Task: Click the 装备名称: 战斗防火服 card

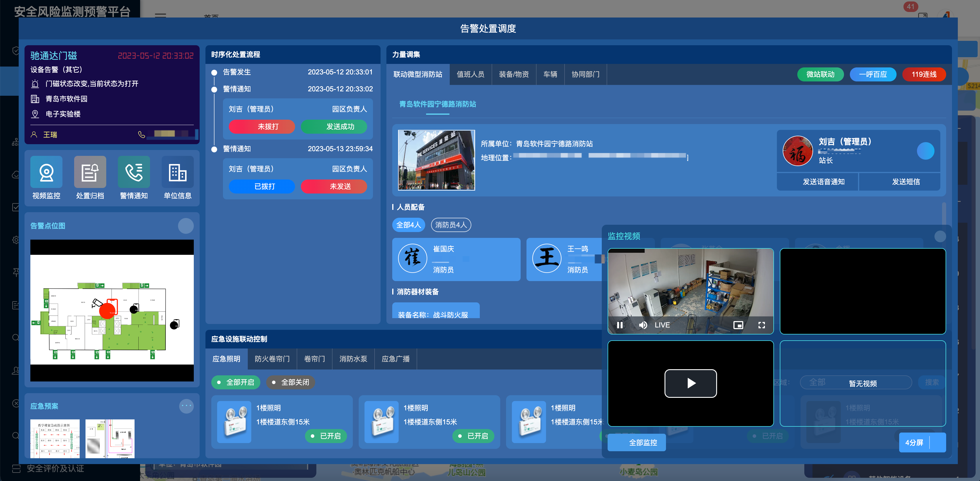Action: pyautogui.click(x=436, y=311)
